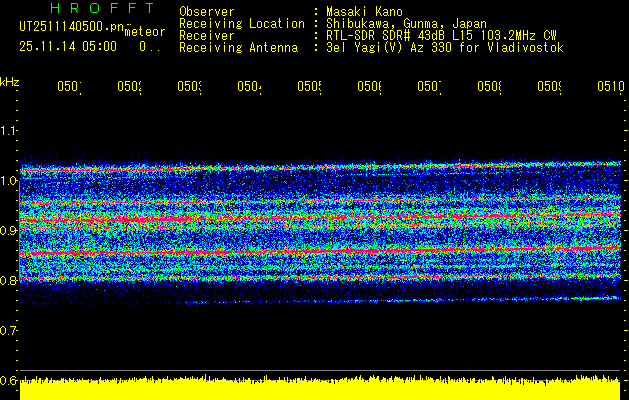Click the 1.1 frequency axis label
The height and width of the screenshot is (400, 629).
[8, 130]
